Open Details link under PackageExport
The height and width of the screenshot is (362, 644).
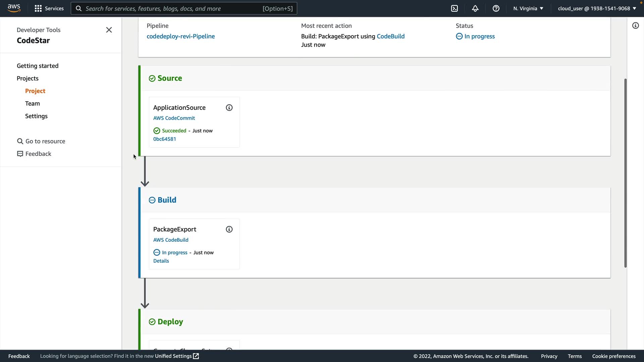click(x=161, y=261)
